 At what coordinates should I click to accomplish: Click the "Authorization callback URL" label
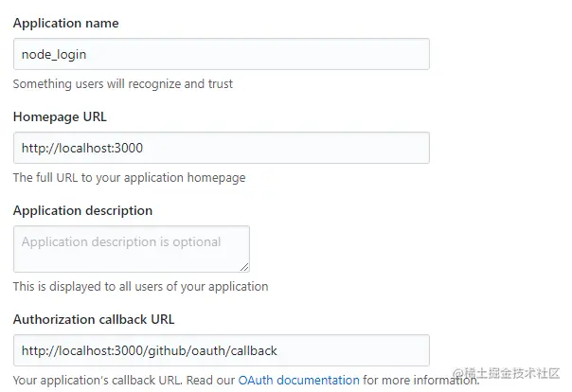click(x=94, y=319)
